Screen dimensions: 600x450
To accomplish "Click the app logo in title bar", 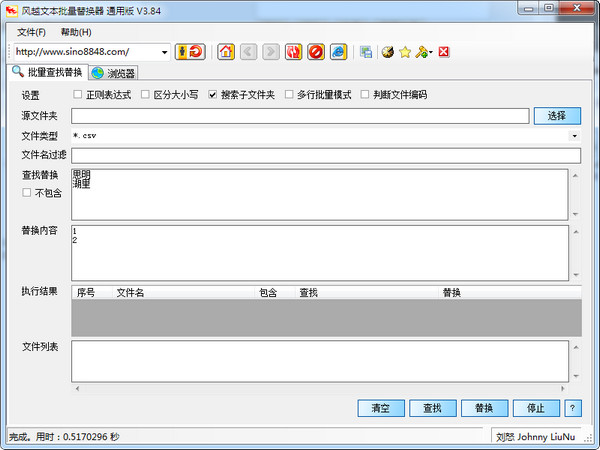I will (x=12, y=11).
